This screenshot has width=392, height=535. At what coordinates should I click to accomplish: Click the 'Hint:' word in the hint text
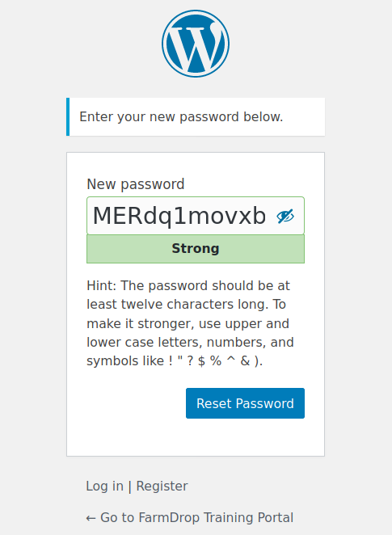click(102, 285)
